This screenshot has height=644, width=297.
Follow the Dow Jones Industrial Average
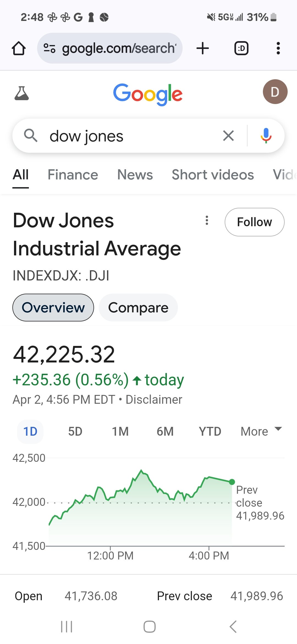click(x=254, y=222)
